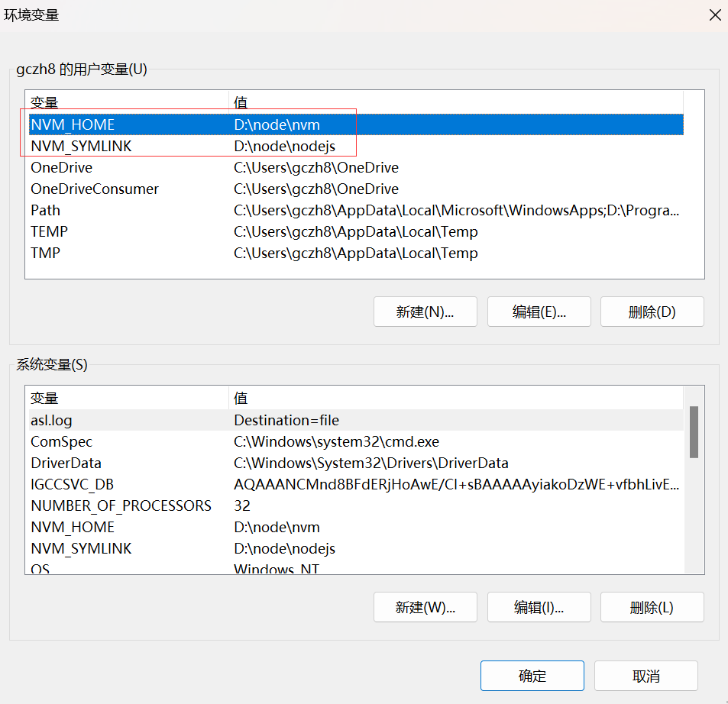Screen dimensions: 728x704
Task: Select the DriverData system variable
Action: click(x=356, y=463)
